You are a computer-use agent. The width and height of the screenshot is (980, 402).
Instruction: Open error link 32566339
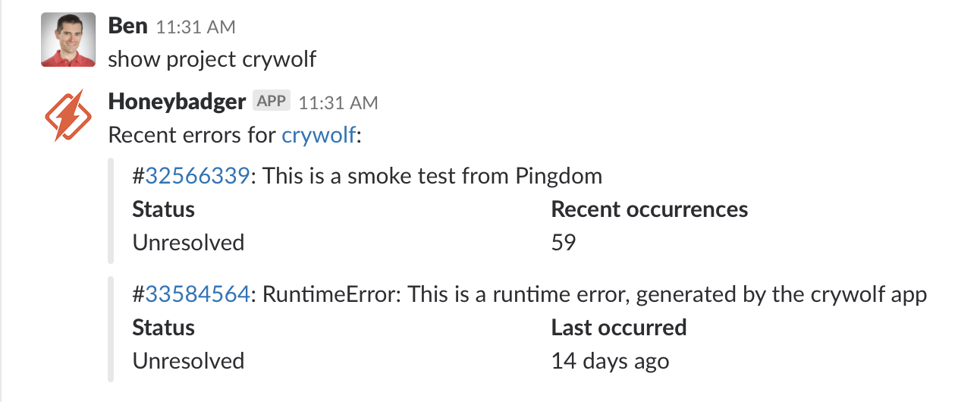pos(197,176)
